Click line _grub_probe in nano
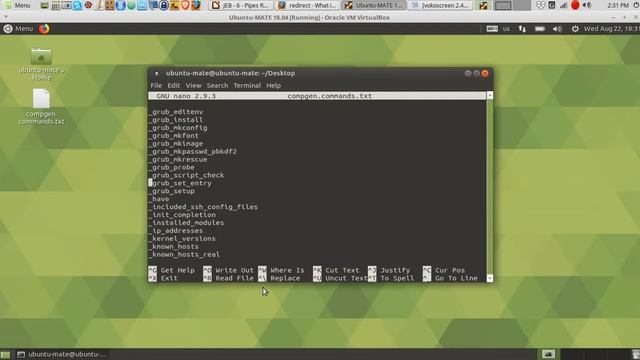This screenshot has height=360, width=640. tap(172, 167)
